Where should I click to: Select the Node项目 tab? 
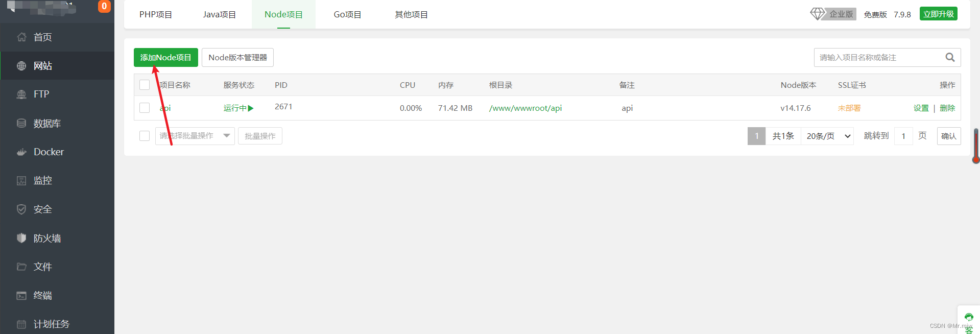point(283,14)
